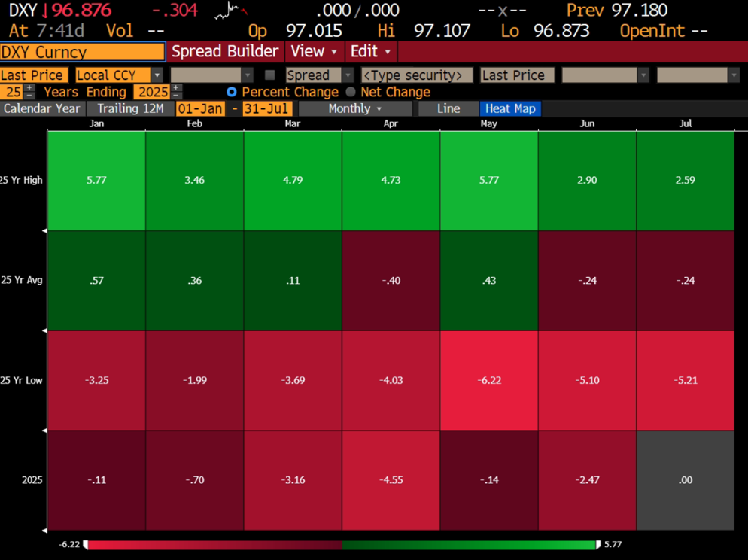Expand the Monthly frequency dropdown
Screen dimensions: 748x560
point(356,108)
